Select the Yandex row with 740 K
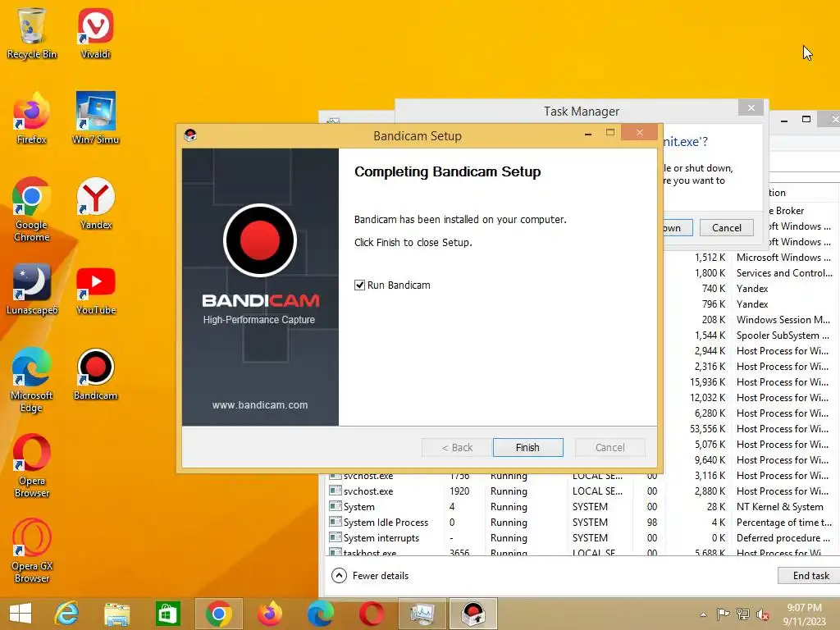 pyautogui.click(x=750, y=289)
